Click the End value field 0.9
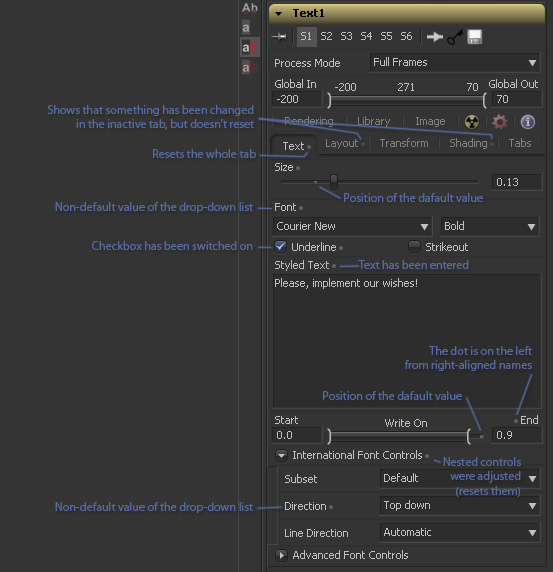The width and height of the screenshot is (553, 572). pos(517,436)
